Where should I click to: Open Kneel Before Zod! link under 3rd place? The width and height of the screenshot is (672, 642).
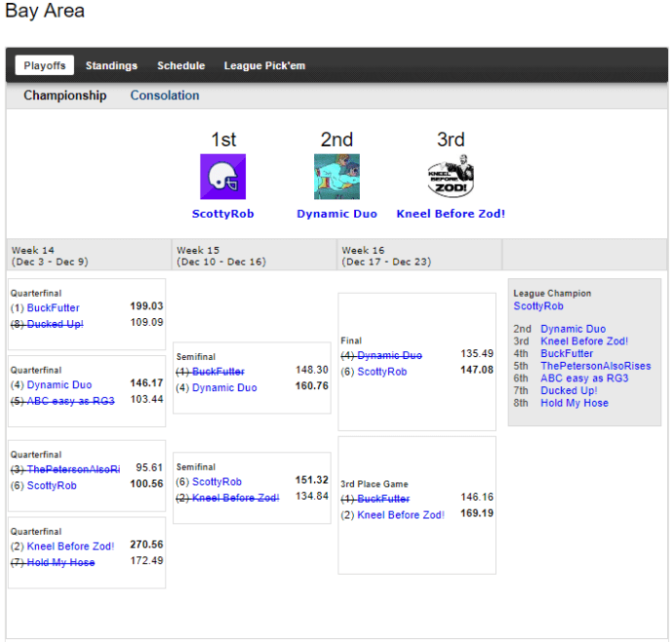tap(451, 214)
